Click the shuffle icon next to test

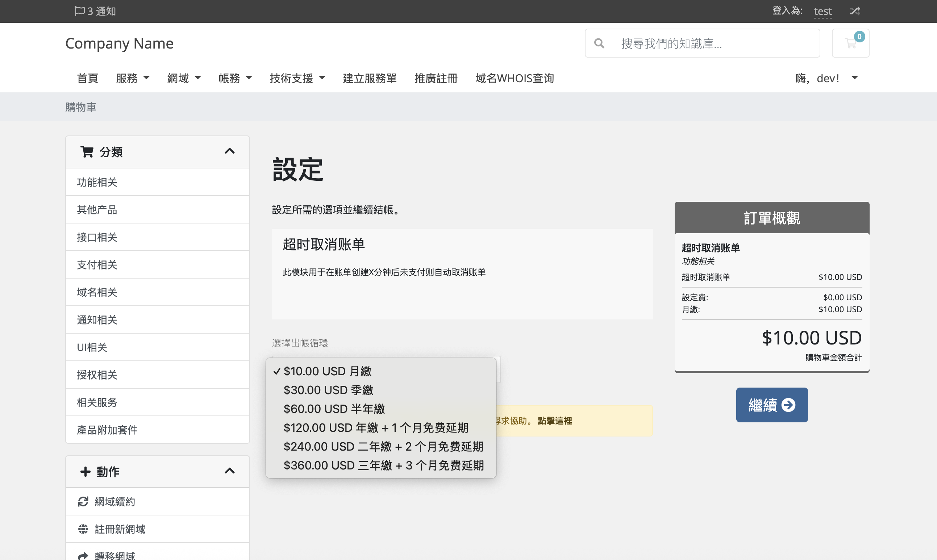coord(855,11)
